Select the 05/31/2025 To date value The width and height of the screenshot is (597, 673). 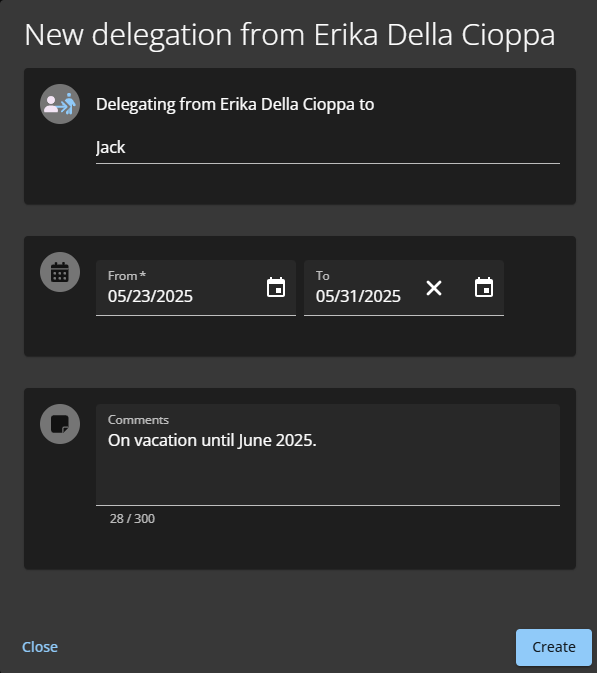click(x=358, y=296)
